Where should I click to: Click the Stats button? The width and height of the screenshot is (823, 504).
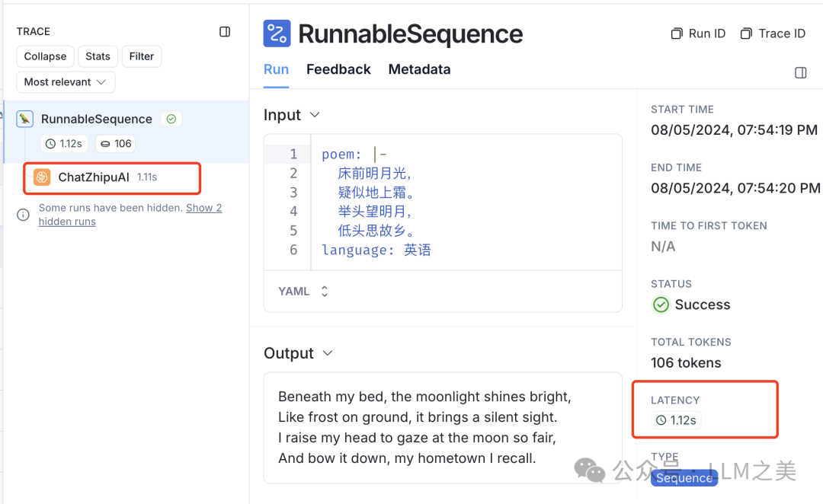tap(98, 56)
